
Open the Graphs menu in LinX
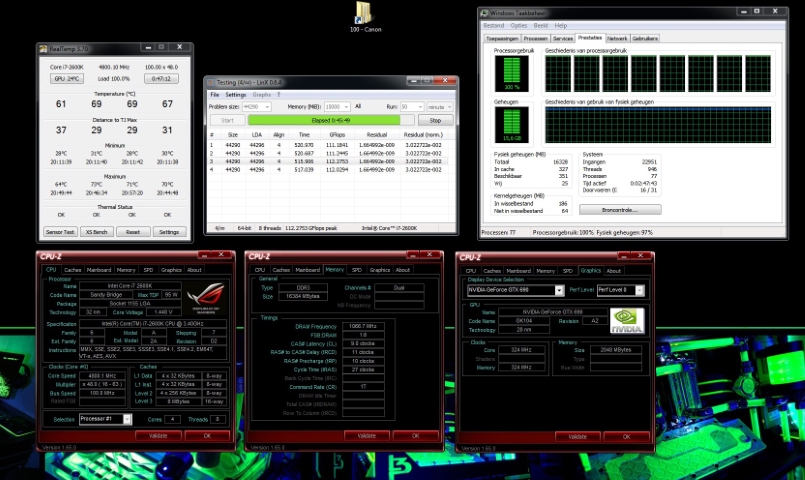coord(261,94)
